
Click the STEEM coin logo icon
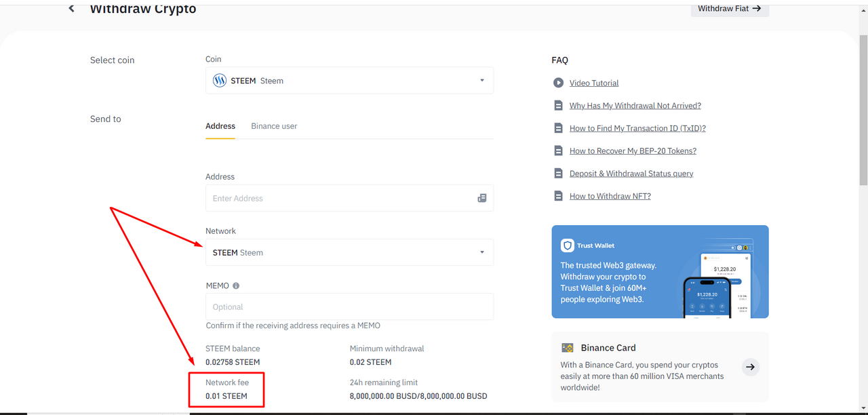pyautogui.click(x=220, y=81)
